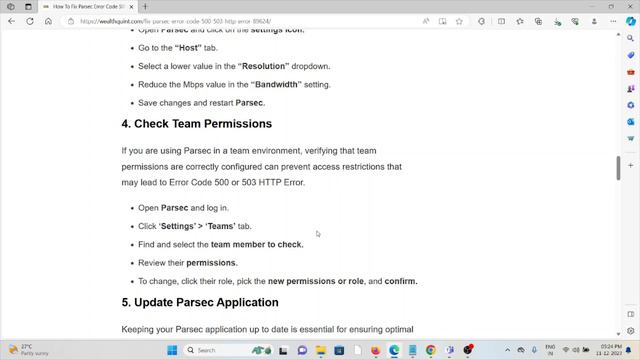Viewport: 640px width, 360px height.
Task: Open Edge Settings and more menu
Action: click(613, 21)
